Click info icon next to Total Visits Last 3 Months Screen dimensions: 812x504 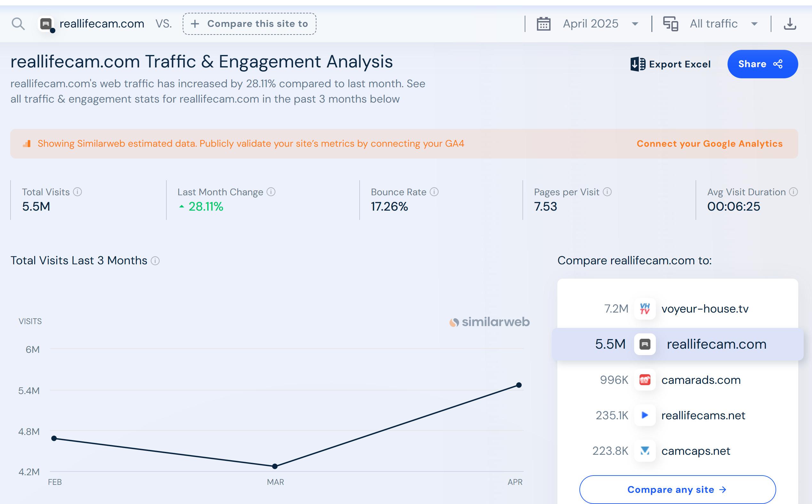(155, 261)
